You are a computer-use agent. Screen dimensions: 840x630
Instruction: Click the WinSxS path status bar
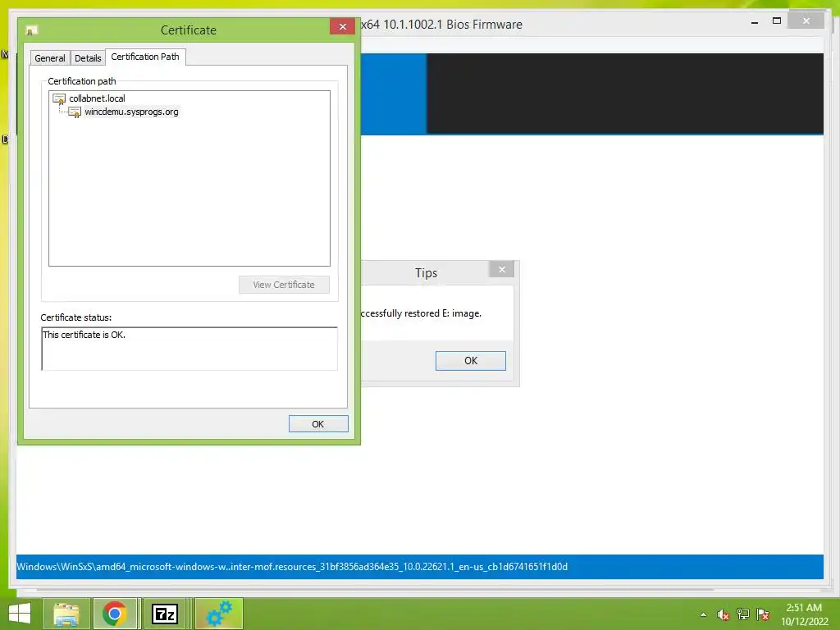point(419,567)
